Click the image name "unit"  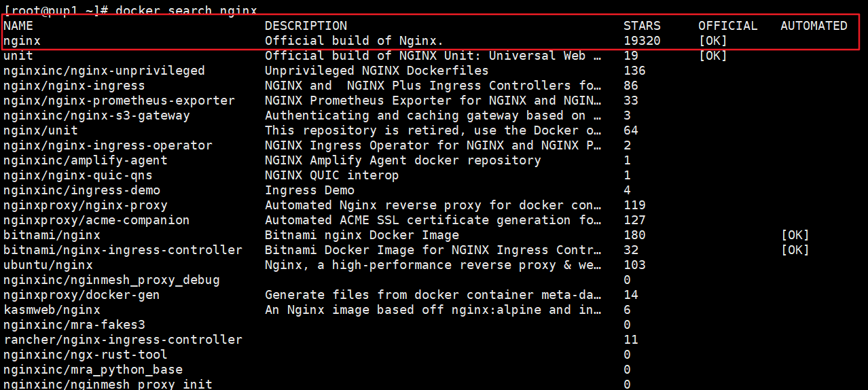(18, 56)
